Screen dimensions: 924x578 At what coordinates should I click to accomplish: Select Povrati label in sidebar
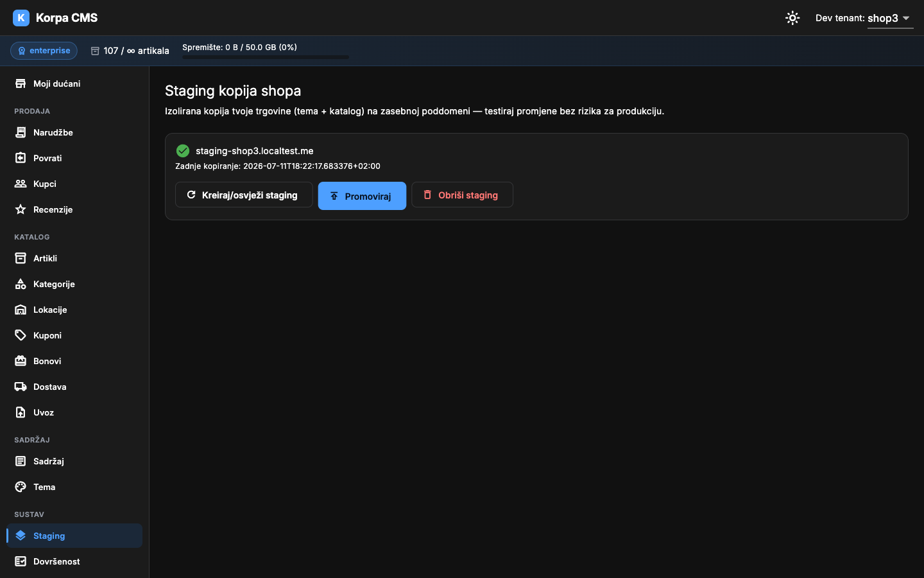pos(47,158)
